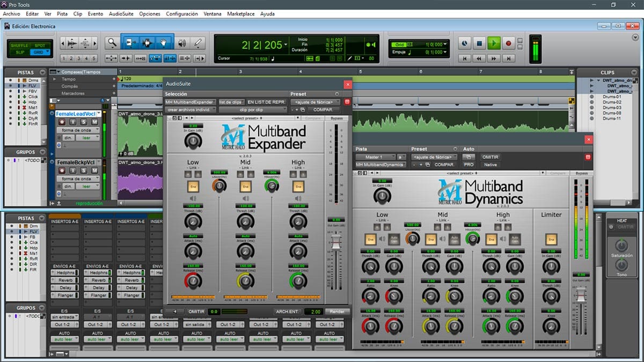Screen dimensions: 644x362
Task: Click the PRO button in Dynamics window
Action: (469, 165)
